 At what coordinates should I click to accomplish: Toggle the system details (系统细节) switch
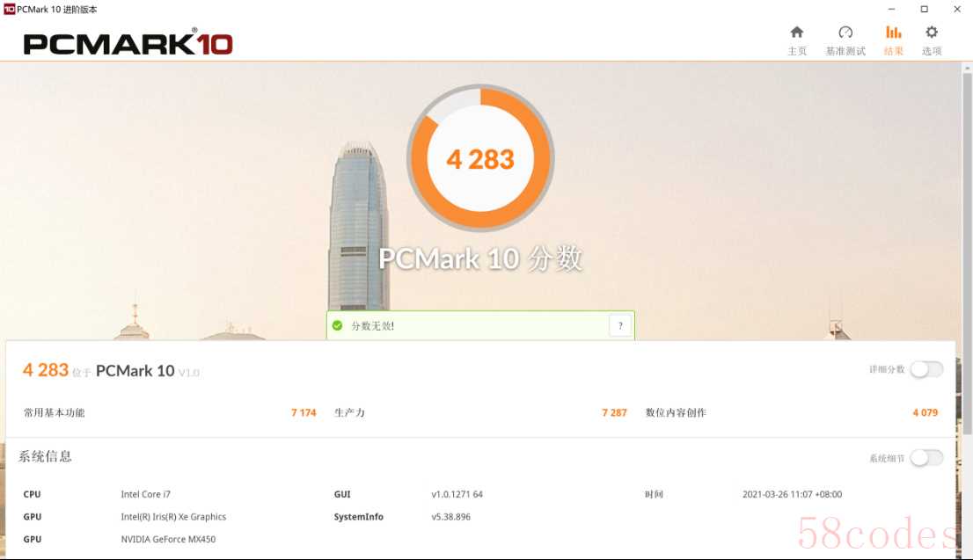coord(926,458)
